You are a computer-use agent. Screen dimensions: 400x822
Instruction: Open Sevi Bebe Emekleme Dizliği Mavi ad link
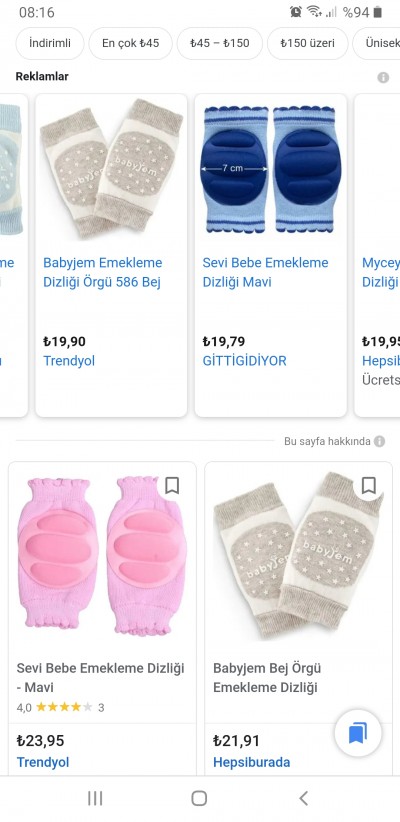pyautogui.click(x=265, y=273)
